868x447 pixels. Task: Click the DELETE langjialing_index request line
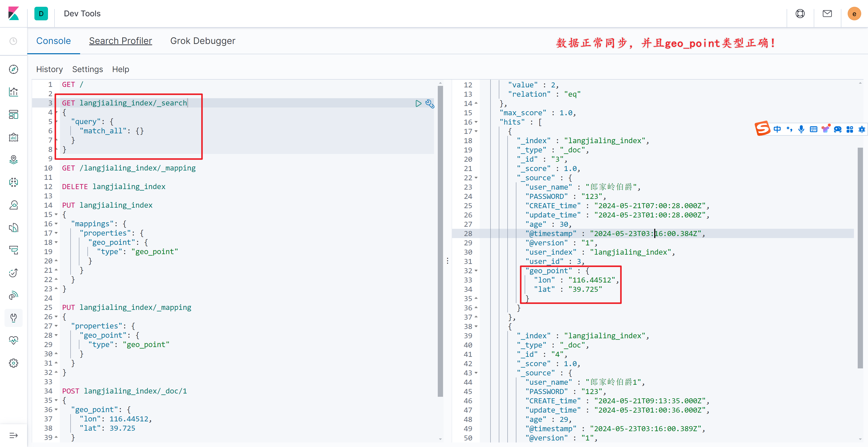(x=114, y=187)
